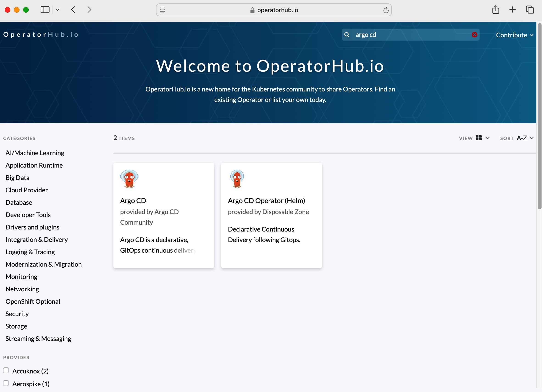This screenshot has height=392, width=542.
Task: Filter by Modernization & Migration category
Action: [44, 265]
